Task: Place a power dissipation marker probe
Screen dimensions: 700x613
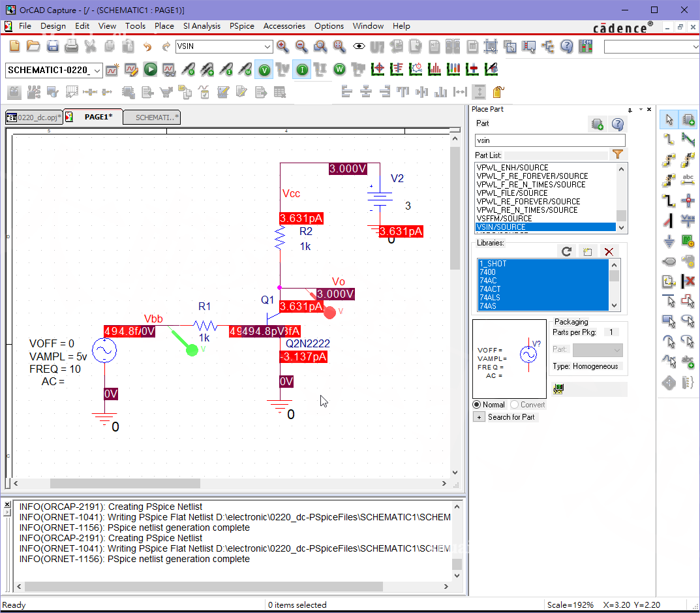Action: click(x=245, y=70)
